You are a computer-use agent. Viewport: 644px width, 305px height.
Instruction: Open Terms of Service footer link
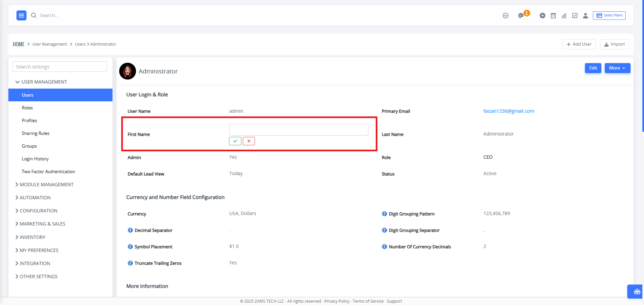[368, 301]
